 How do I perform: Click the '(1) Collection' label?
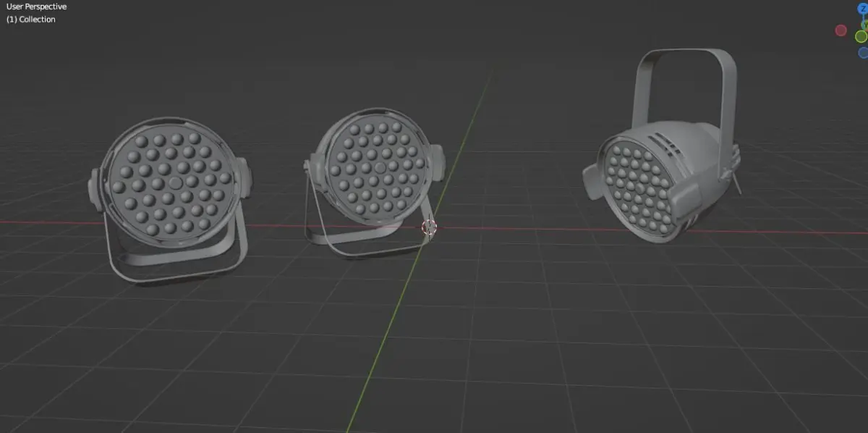pyautogui.click(x=31, y=20)
